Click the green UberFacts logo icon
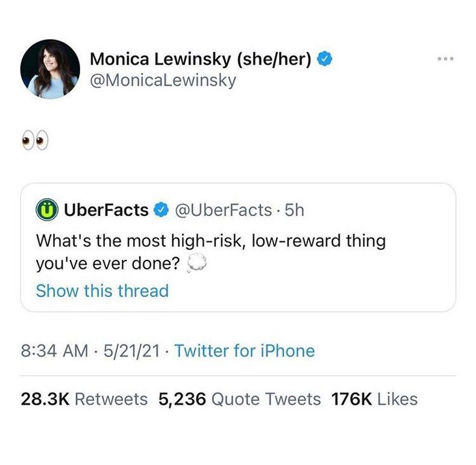The height and width of the screenshot is (465, 476). pos(46,210)
